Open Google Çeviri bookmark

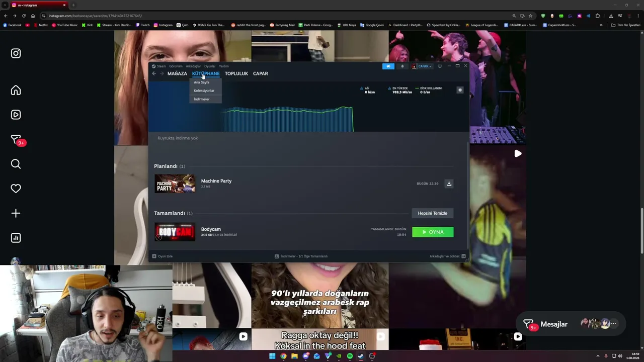[372, 25]
